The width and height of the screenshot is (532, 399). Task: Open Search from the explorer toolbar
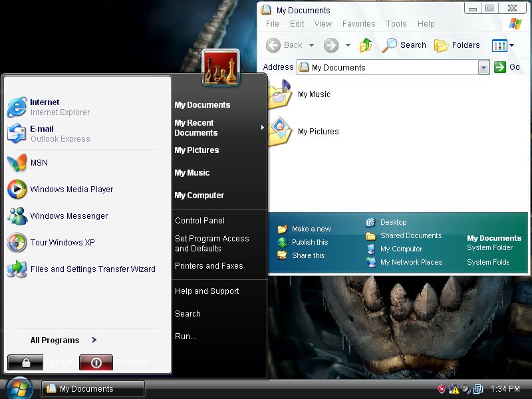(x=404, y=45)
